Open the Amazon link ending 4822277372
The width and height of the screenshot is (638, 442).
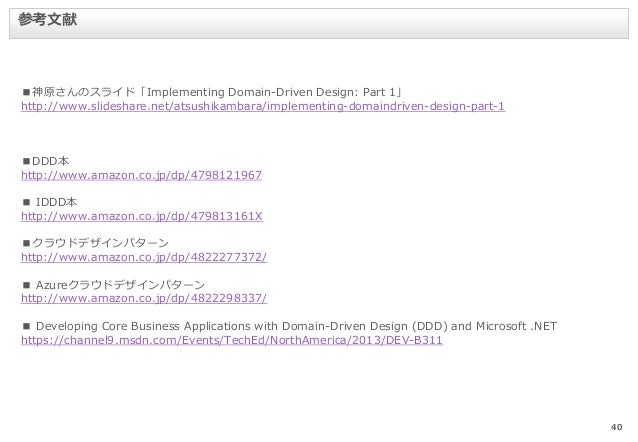[144, 257]
